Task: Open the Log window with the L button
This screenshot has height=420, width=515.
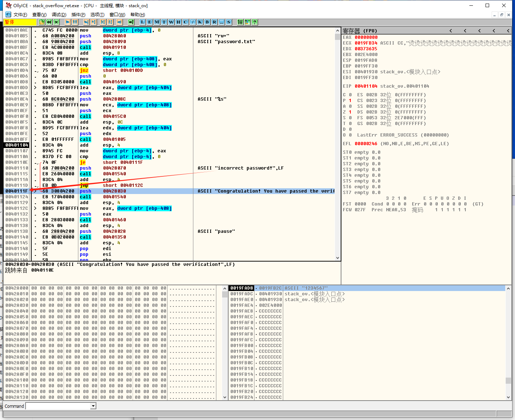Action: click(x=142, y=22)
